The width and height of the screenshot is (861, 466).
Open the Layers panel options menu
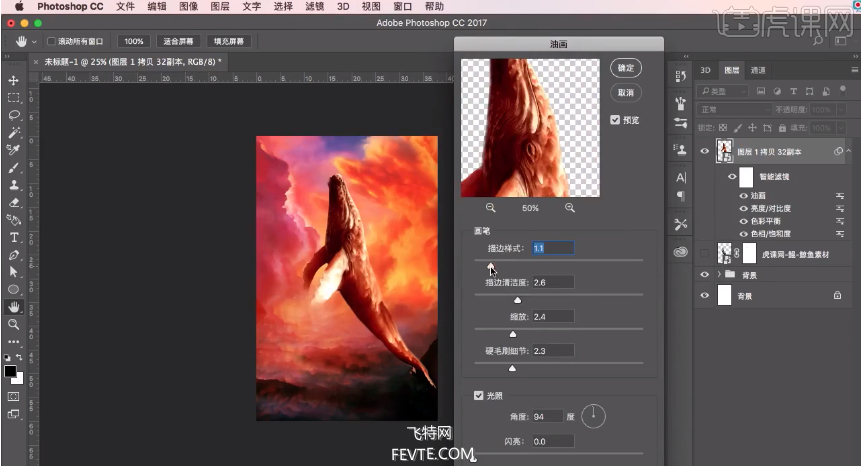coord(854,70)
